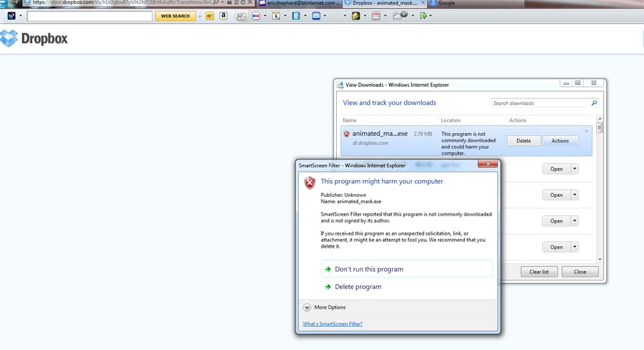The image size is (644, 350).
Task: Click the calendar toolbar icon
Action: (x=376, y=16)
